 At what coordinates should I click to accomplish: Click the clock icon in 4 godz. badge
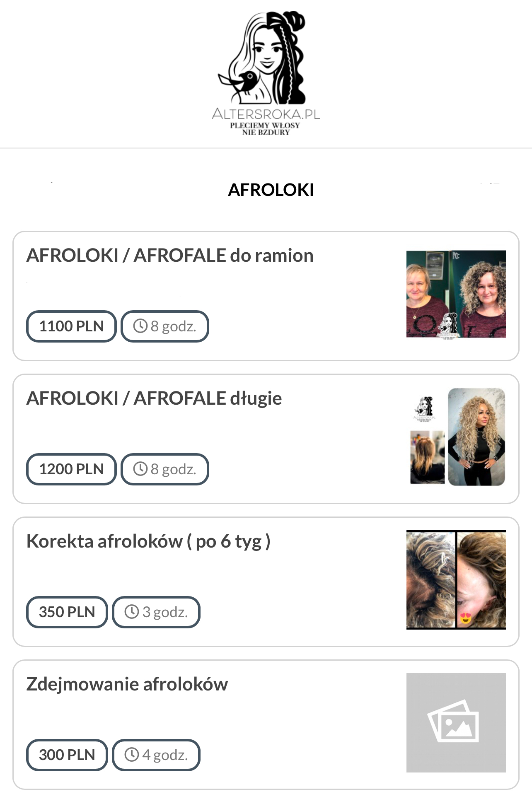coord(132,755)
